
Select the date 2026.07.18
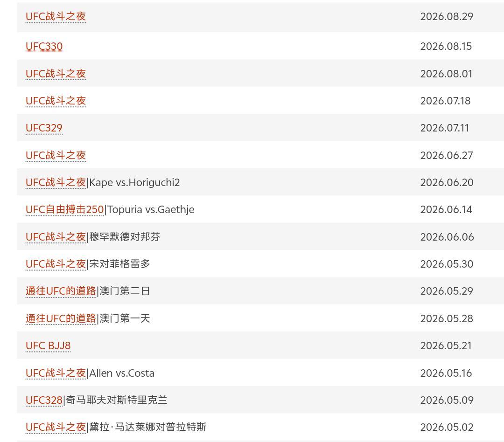pos(446,101)
